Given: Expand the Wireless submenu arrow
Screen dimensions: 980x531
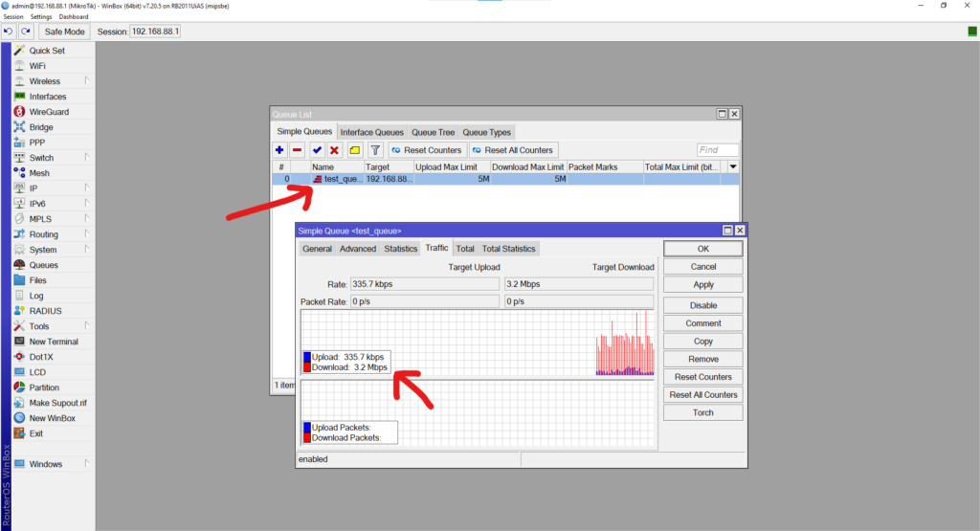Looking at the screenshot, I should tap(87, 81).
